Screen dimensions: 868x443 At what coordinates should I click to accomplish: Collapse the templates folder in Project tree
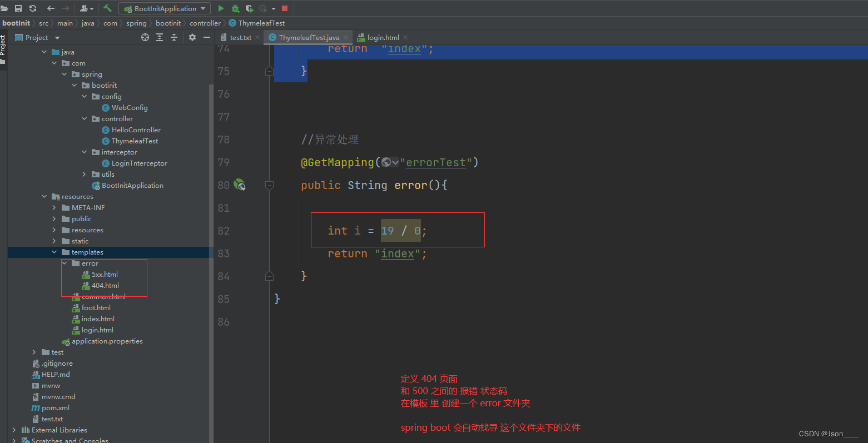point(54,252)
